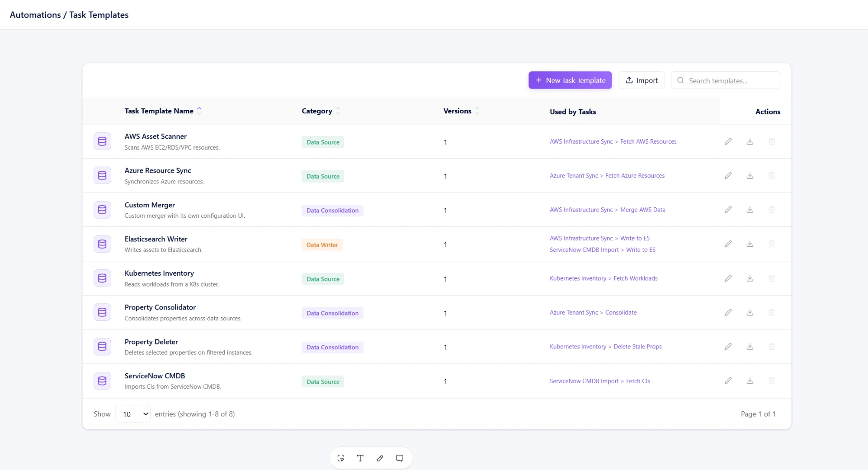Delete the Custom Merger template
Image resolution: width=868 pixels, height=470 pixels.
(772, 210)
